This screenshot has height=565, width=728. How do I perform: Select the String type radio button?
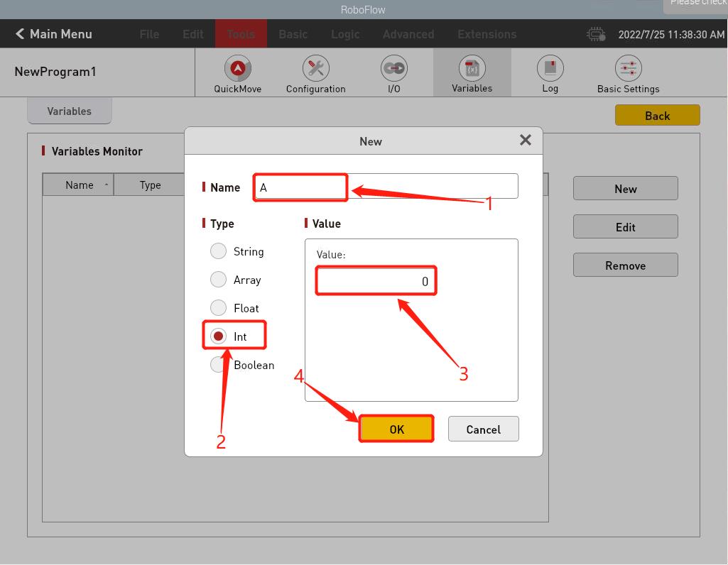pos(219,251)
